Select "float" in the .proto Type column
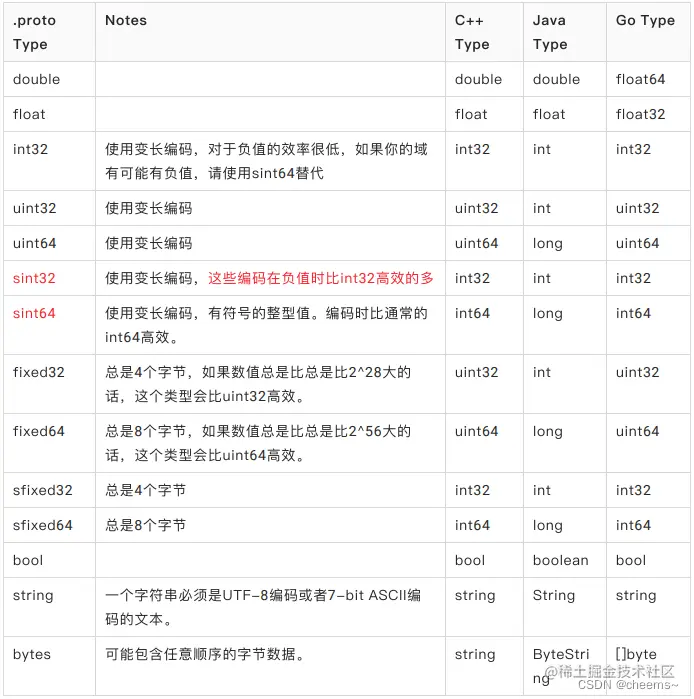The width and height of the screenshot is (694, 699). coord(29,114)
